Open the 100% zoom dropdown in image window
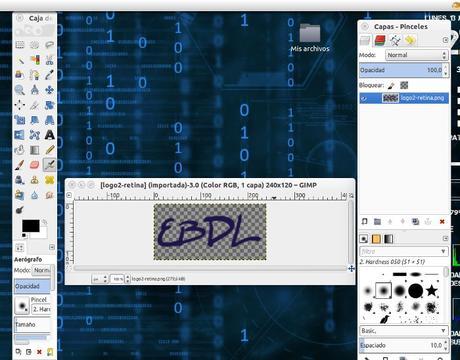 tap(120, 279)
